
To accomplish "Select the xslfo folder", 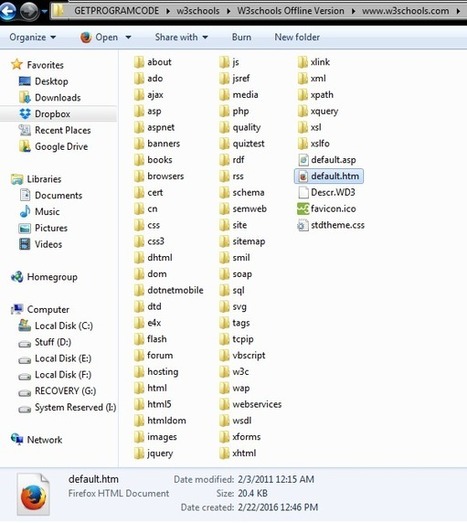I will coord(314,143).
